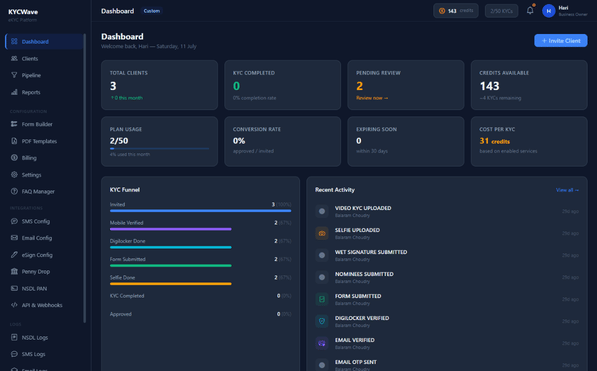Open Form Builder menu item
Image resolution: width=597 pixels, height=371 pixels.
click(x=45, y=124)
